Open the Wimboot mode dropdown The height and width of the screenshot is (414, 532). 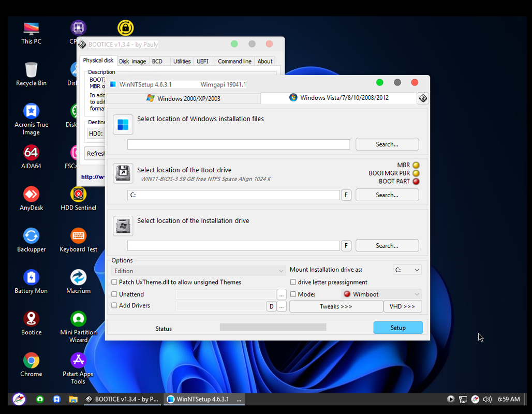(x=382, y=294)
